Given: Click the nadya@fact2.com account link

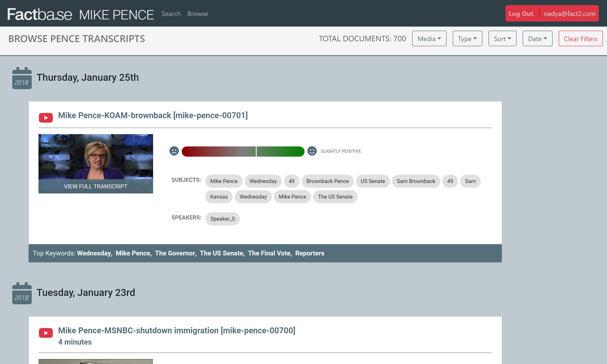Looking at the screenshot, I should pos(569,13).
